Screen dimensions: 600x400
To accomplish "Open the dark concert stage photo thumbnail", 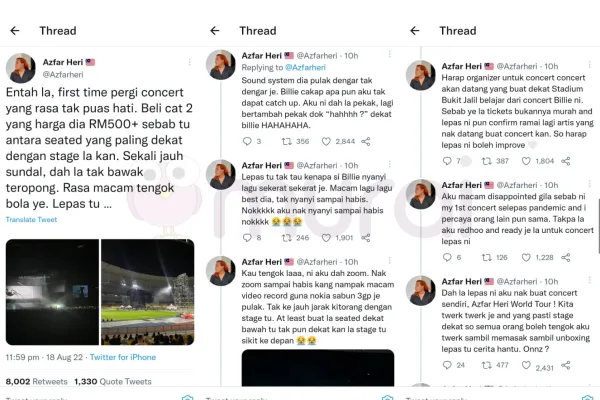I will click(x=52, y=292).
